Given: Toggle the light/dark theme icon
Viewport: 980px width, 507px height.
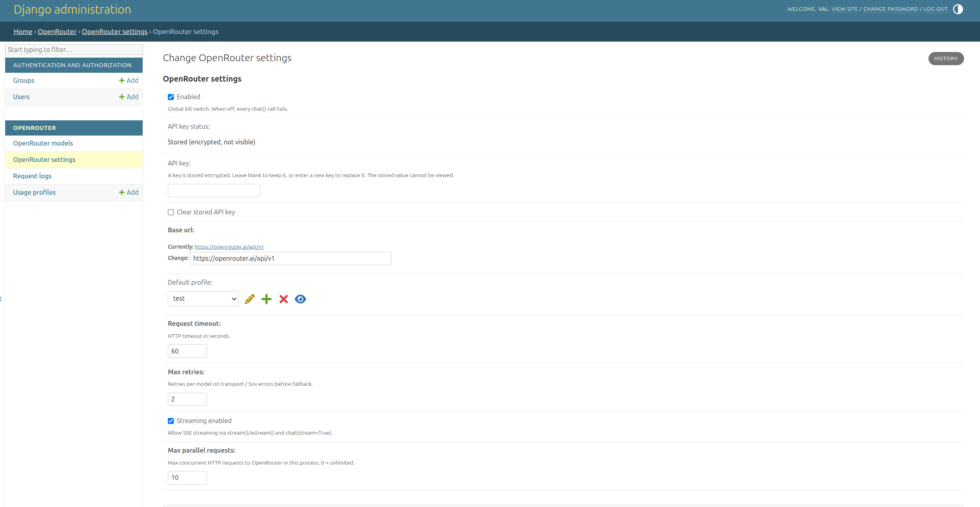Looking at the screenshot, I should pos(958,9).
